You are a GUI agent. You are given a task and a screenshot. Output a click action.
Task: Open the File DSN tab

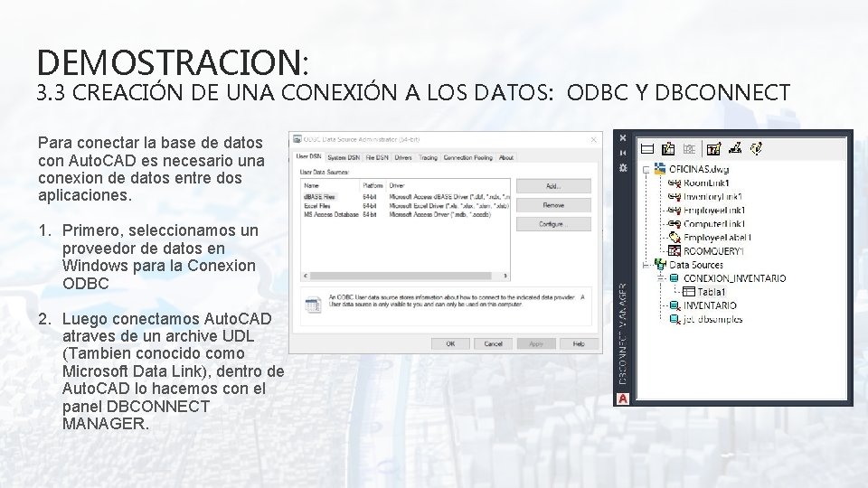coord(377,157)
